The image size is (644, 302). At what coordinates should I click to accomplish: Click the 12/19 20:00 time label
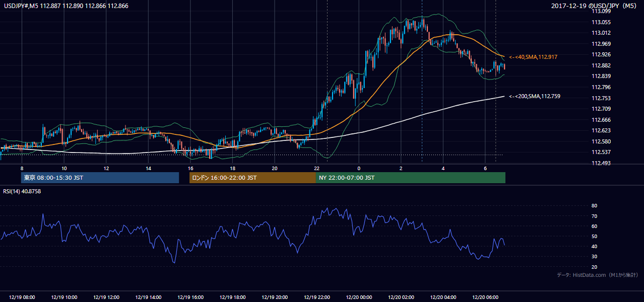click(x=274, y=297)
